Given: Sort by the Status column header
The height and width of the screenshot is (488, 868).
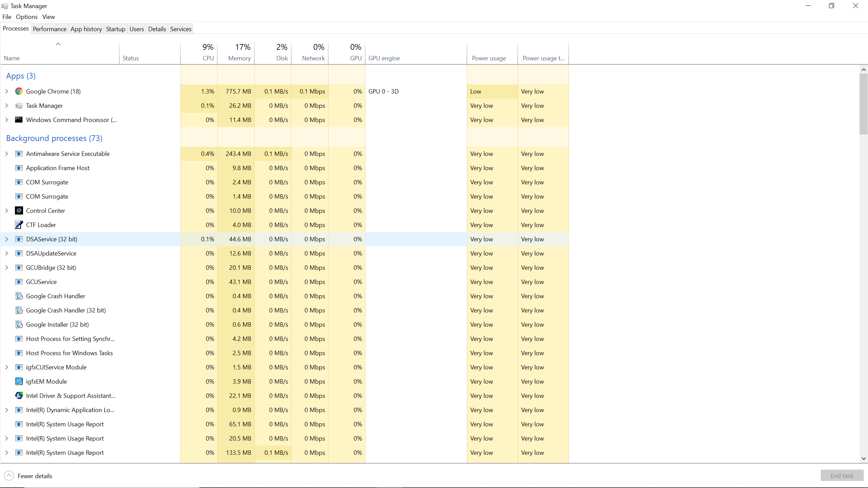Looking at the screenshot, I should [x=150, y=53].
